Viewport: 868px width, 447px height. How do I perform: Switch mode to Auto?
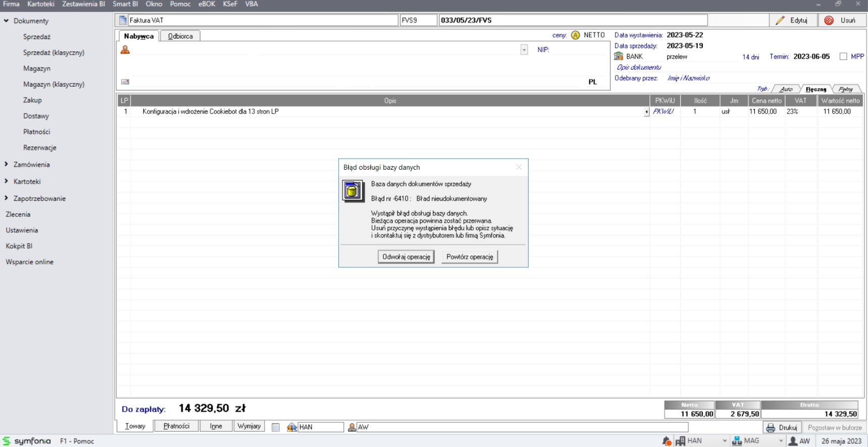point(786,89)
